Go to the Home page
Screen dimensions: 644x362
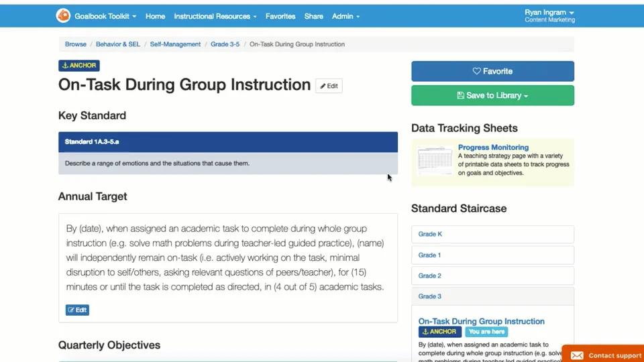155,16
